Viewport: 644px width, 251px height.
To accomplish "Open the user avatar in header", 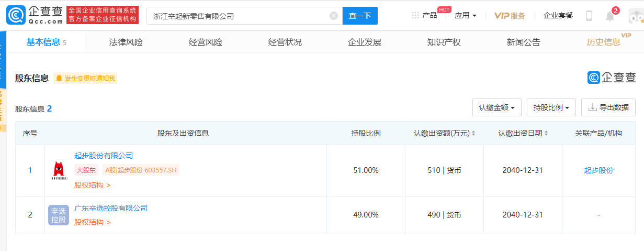I will pyautogui.click(x=636, y=16).
